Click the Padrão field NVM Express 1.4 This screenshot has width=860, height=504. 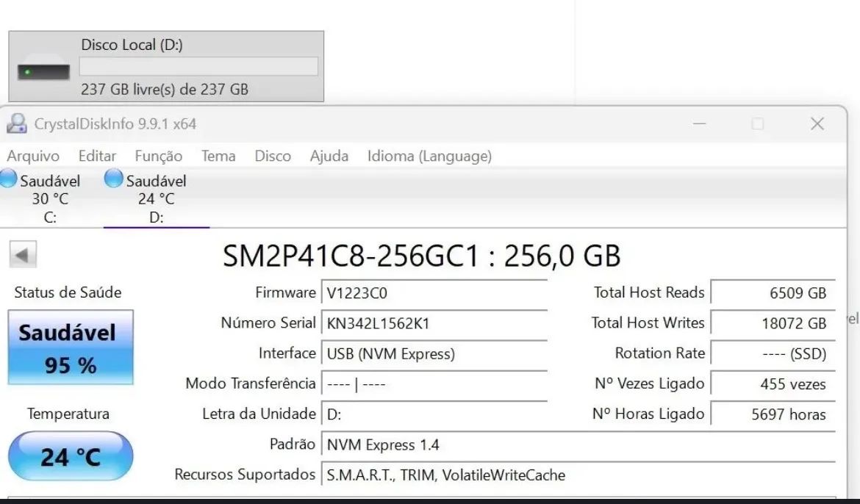click(578, 444)
